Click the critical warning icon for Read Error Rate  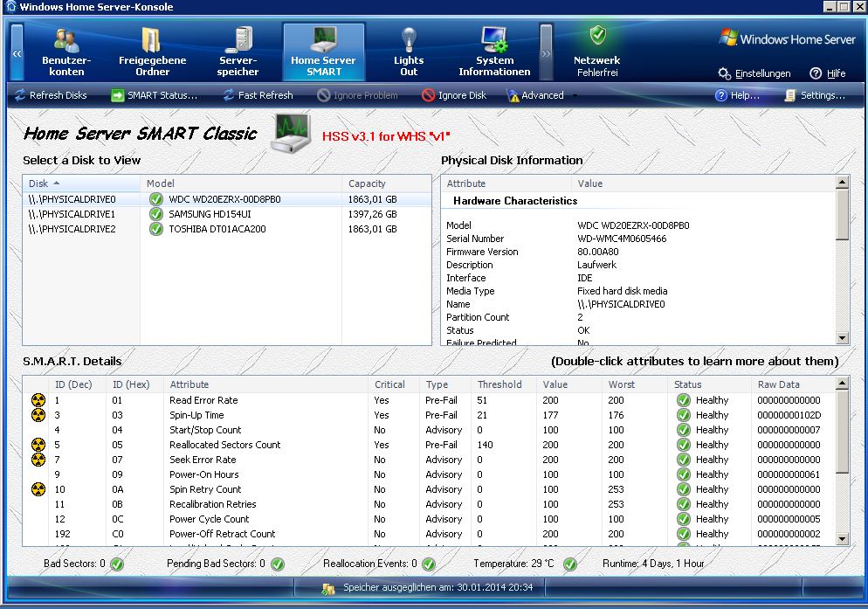tap(38, 400)
